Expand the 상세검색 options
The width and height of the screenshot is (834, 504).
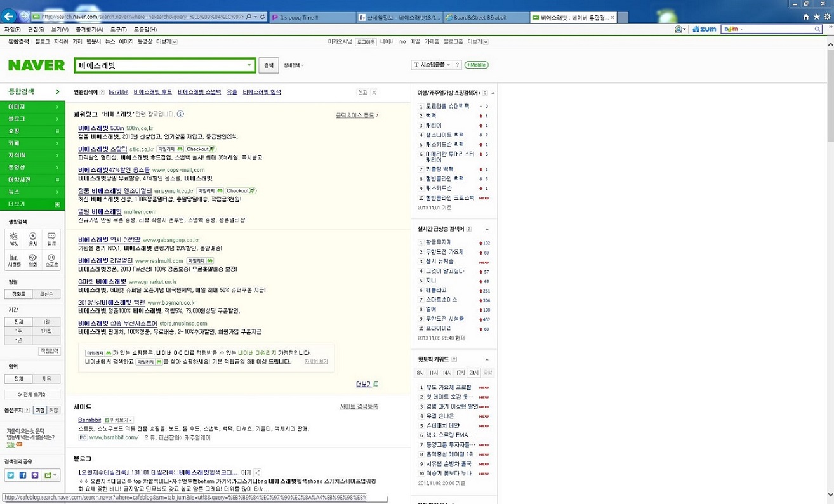pyautogui.click(x=293, y=65)
